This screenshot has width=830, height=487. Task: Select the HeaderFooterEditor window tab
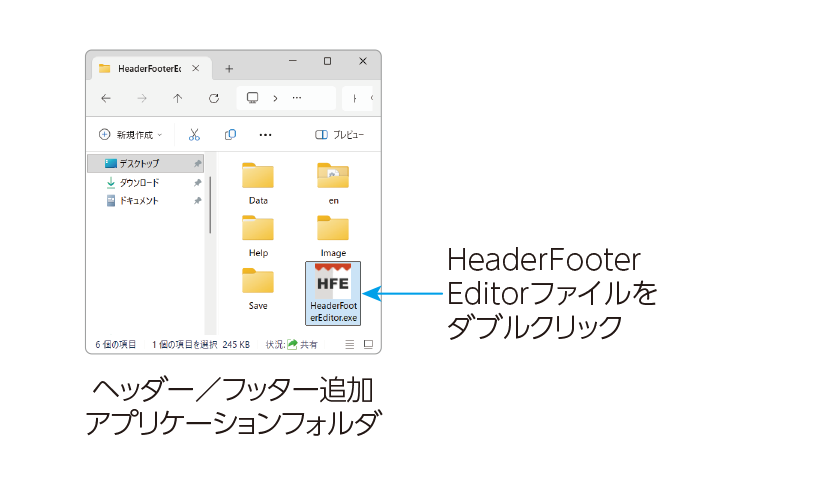coord(151,69)
